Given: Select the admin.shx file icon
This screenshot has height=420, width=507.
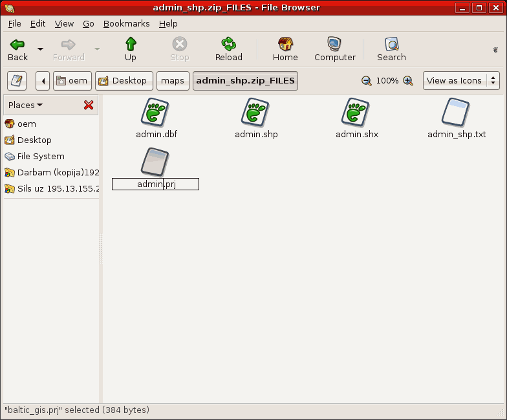Looking at the screenshot, I should tap(356, 113).
